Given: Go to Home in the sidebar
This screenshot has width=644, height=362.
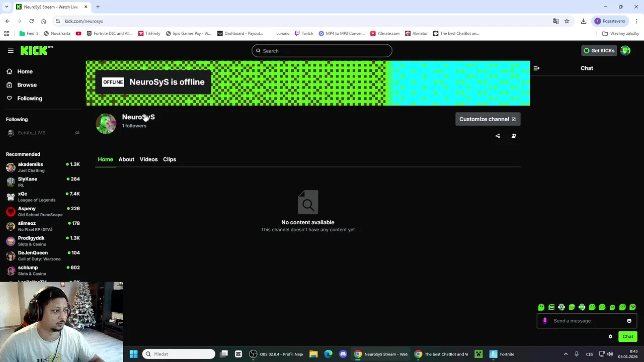Looking at the screenshot, I should coord(20,71).
